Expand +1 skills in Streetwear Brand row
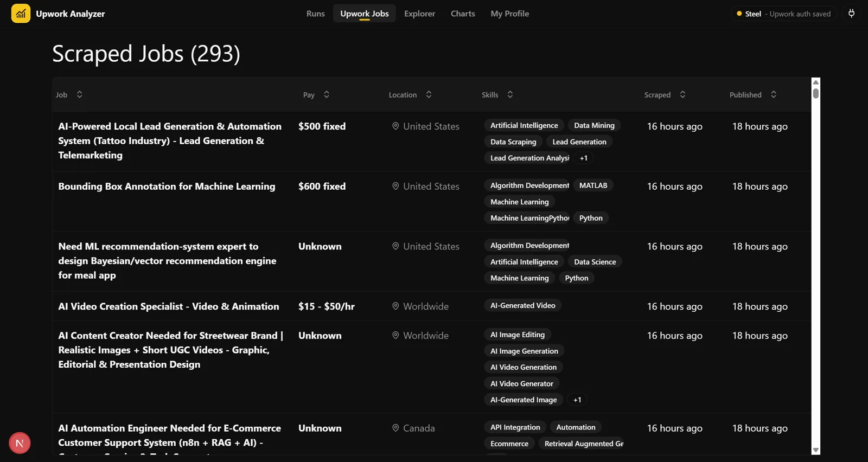This screenshot has width=868, height=462. pos(577,400)
